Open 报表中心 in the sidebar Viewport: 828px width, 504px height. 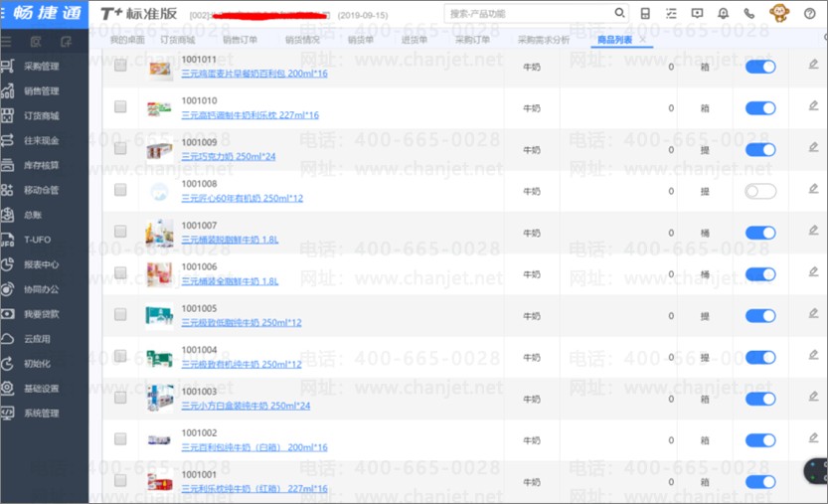41,264
